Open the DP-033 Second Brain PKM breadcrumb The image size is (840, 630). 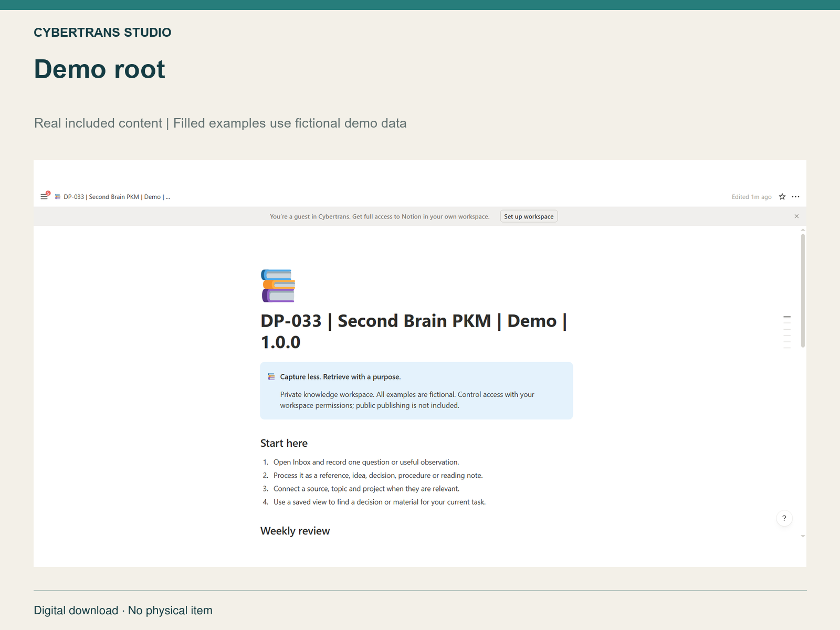tap(117, 197)
